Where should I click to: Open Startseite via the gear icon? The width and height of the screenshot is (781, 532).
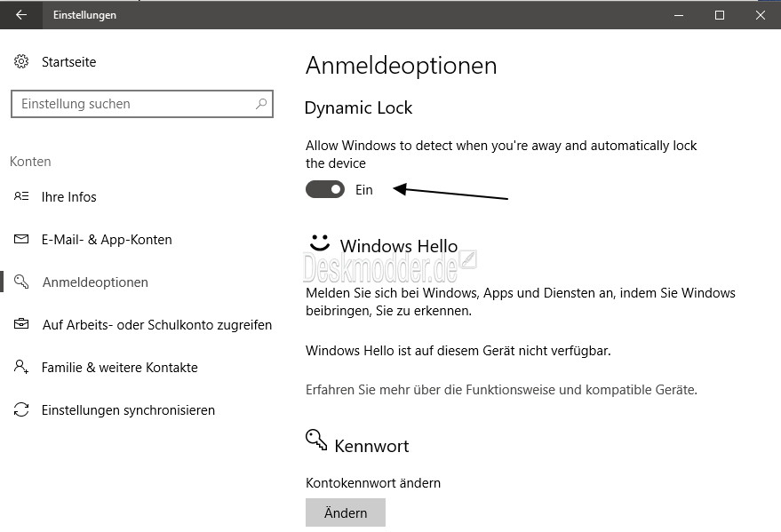pos(21,61)
